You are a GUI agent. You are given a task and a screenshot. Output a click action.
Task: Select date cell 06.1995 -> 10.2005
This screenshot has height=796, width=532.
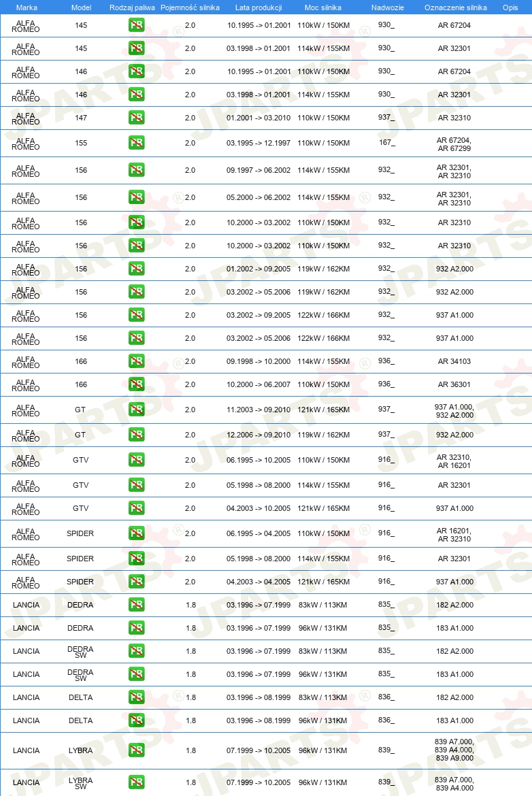[x=259, y=460]
